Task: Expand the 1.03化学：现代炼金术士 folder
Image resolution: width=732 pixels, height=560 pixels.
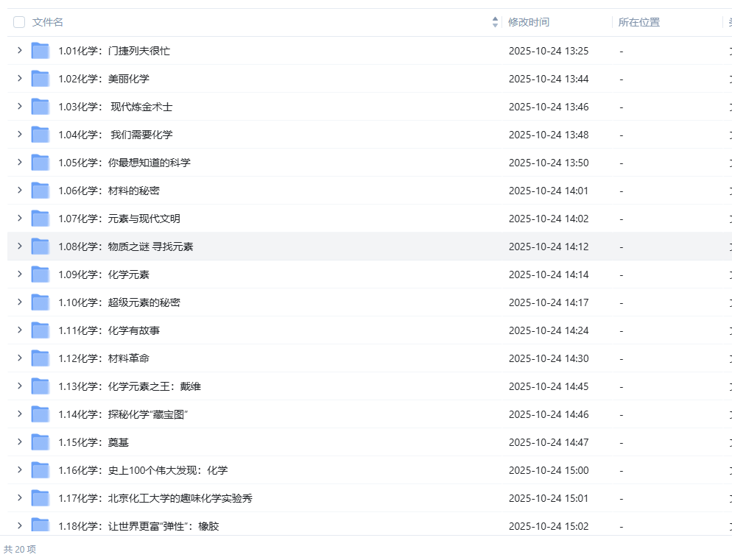Action: tap(20, 107)
